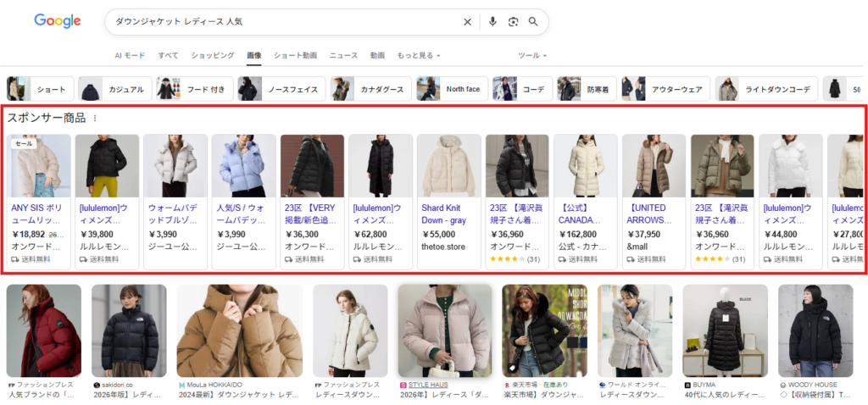Expand the ツール dropdown
The width and height of the screenshot is (868, 405).
coord(532,55)
